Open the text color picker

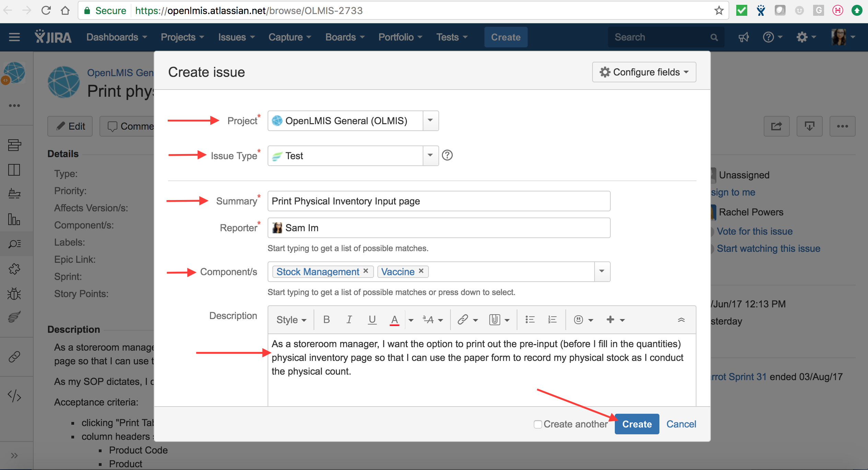click(411, 320)
